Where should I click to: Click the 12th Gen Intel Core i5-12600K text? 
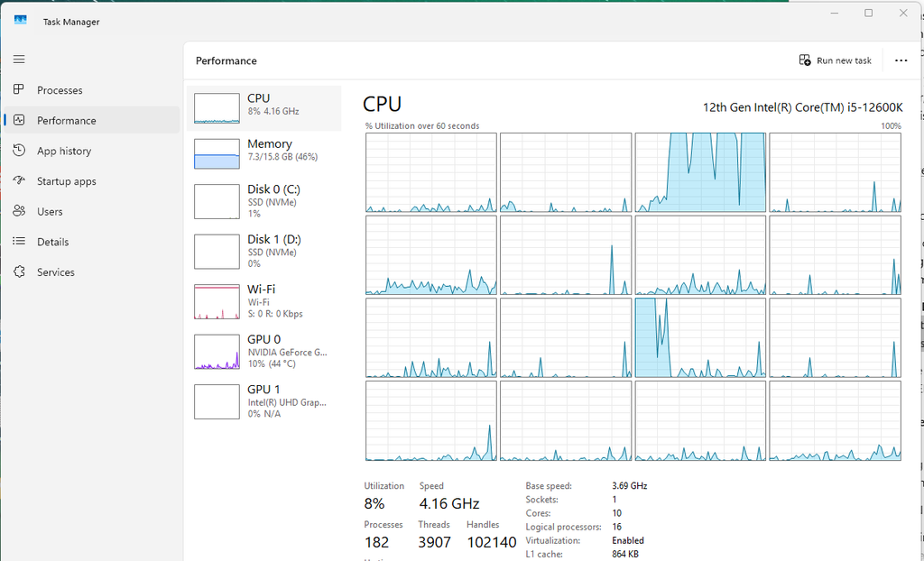(x=802, y=107)
